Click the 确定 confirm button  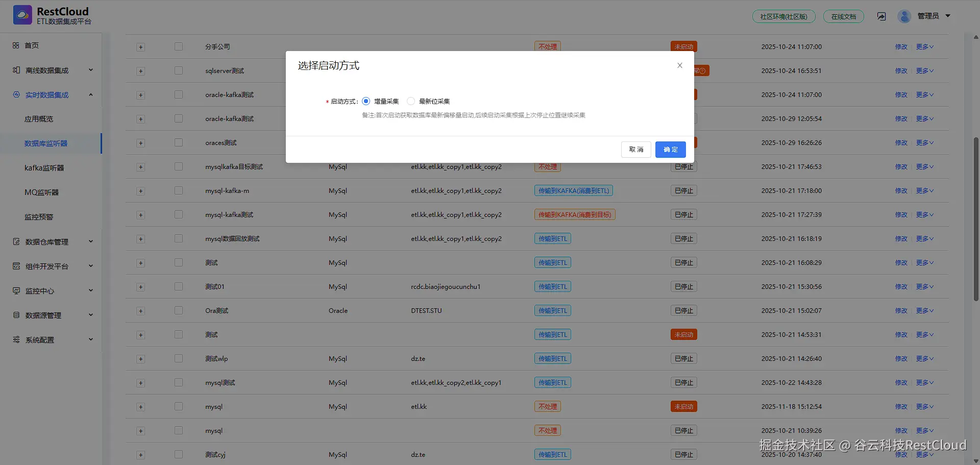click(670, 150)
